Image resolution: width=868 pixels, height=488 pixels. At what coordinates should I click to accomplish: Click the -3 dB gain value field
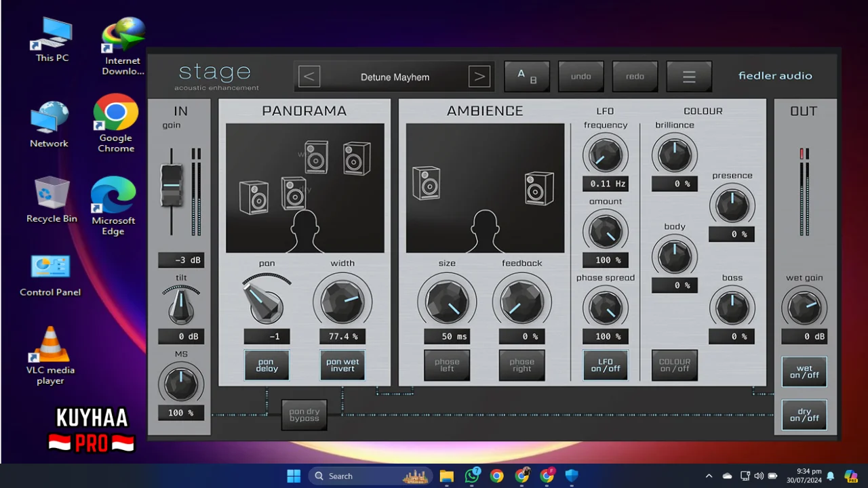tap(181, 260)
